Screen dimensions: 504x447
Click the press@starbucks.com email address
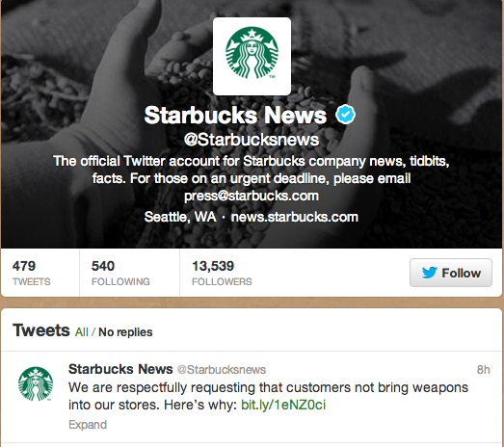click(252, 196)
